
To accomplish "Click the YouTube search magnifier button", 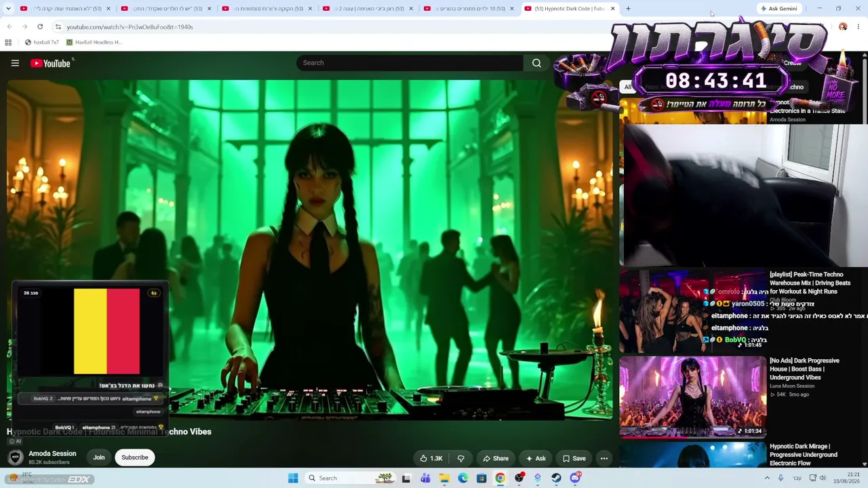I will pos(536,63).
